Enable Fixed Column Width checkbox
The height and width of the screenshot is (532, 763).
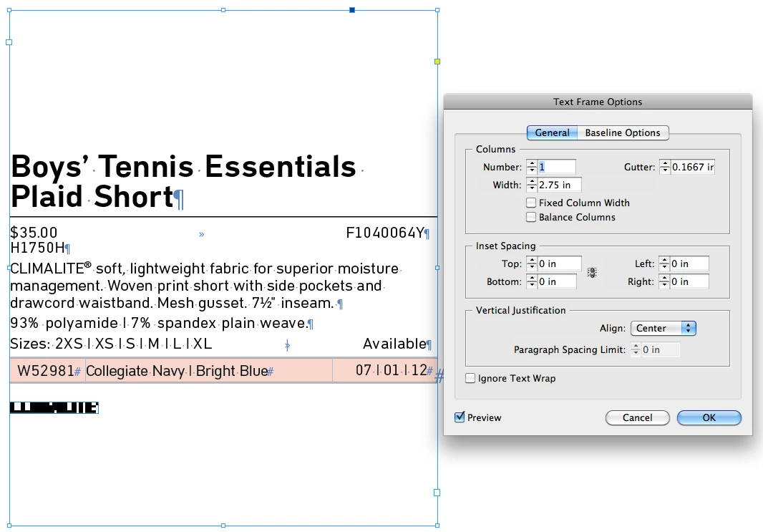coord(531,203)
